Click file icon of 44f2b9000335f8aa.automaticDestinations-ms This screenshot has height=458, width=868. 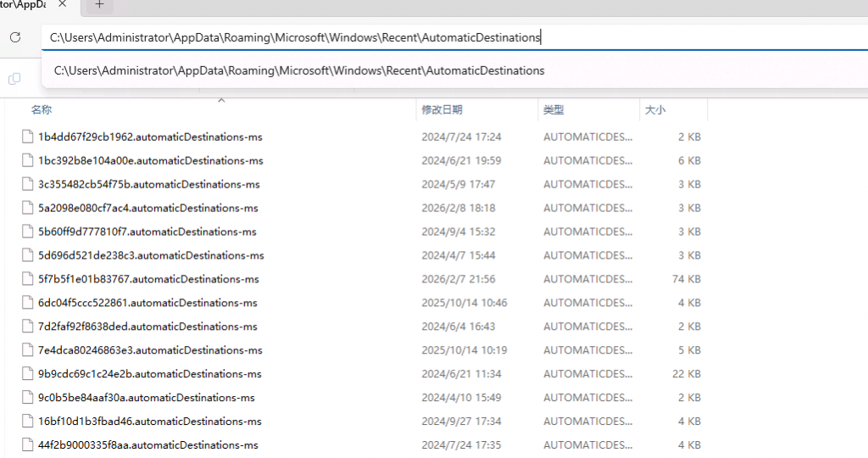[27, 445]
